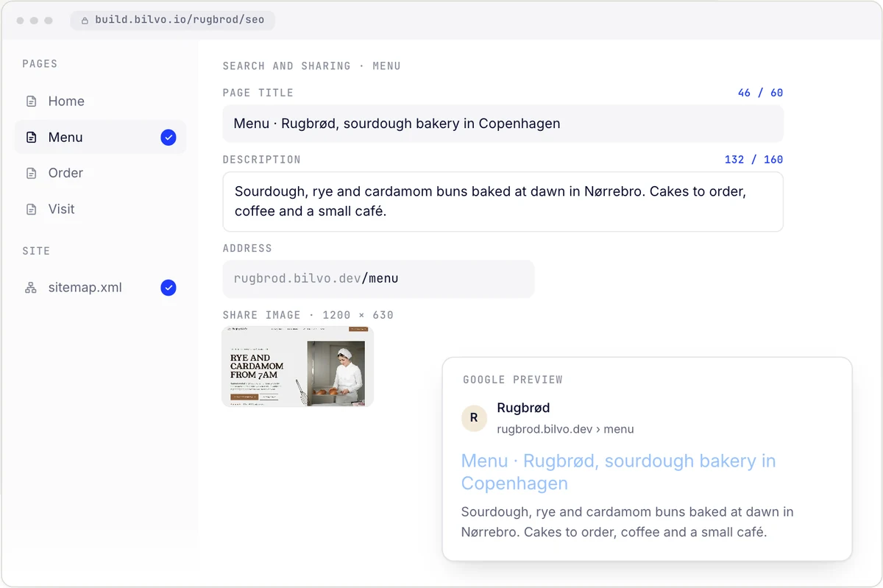Screen dimensions: 883x588
Task: Click the Rugbrød 'R' favicon in preview
Action: tap(474, 417)
